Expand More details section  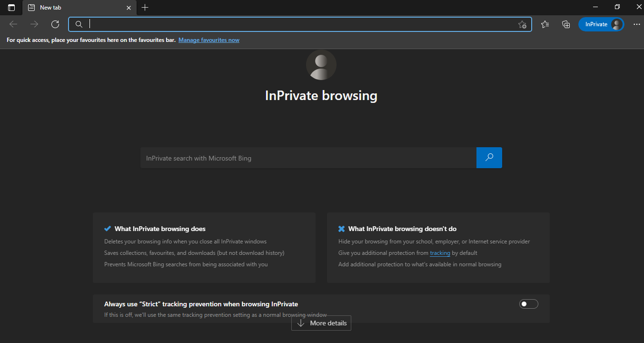click(x=321, y=323)
